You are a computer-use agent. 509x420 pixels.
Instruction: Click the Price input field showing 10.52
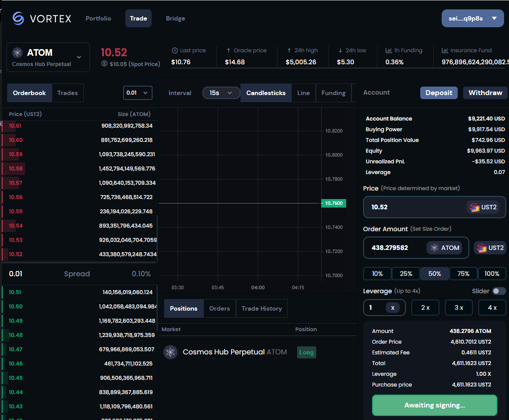[435, 207]
